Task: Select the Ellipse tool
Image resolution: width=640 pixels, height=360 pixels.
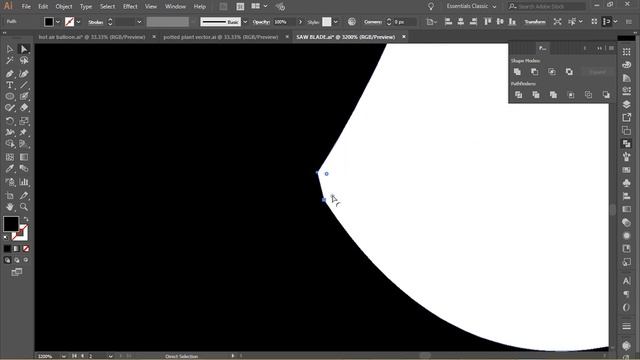Action: (x=10, y=97)
